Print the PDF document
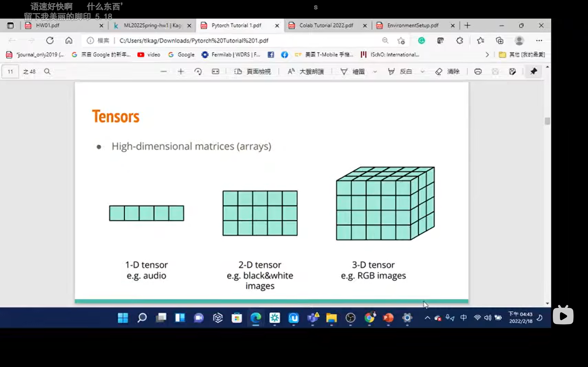The width and height of the screenshot is (588, 367). (478, 72)
